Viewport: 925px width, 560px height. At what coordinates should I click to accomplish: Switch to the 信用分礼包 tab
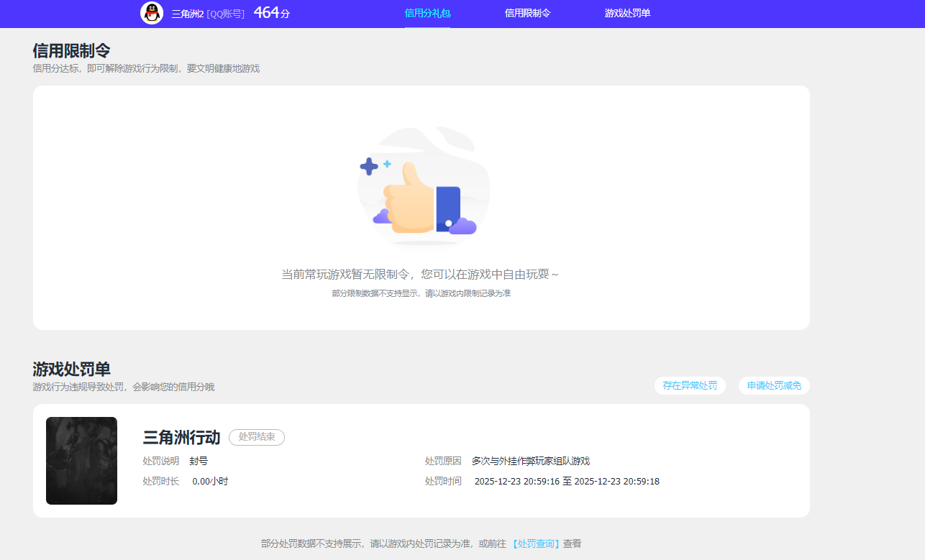427,12
